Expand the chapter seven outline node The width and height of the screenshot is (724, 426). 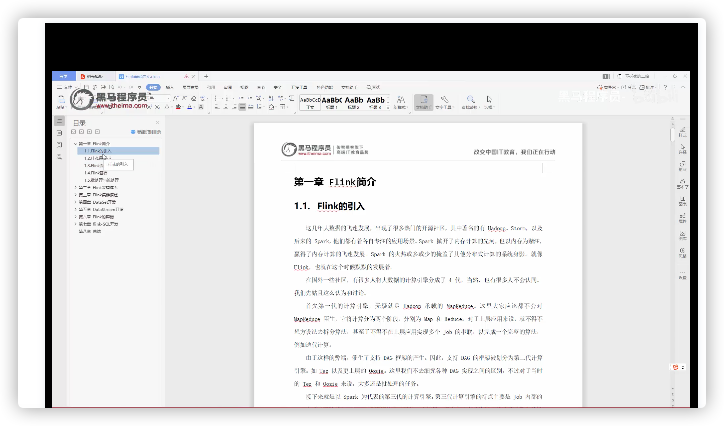tap(75, 224)
